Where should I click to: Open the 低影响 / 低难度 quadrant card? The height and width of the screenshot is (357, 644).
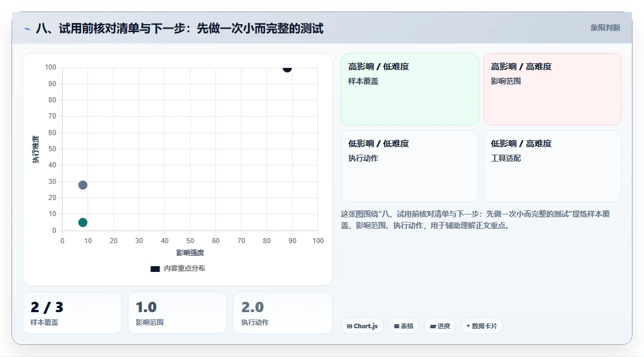tap(410, 166)
